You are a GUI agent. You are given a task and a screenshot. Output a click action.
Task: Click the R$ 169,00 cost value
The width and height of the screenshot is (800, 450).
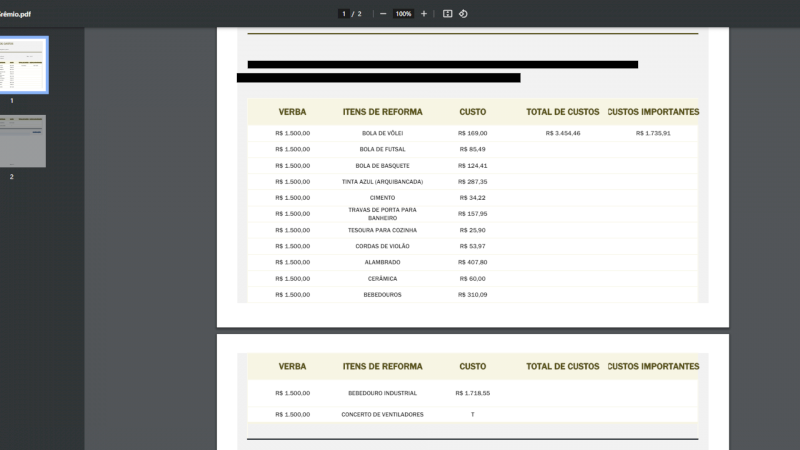tap(472, 133)
